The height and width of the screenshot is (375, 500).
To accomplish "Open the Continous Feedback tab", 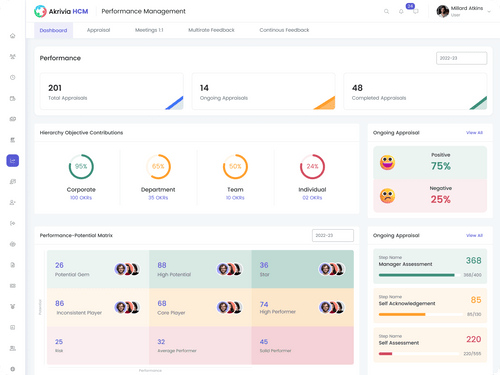I will click(x=284, y=30).
